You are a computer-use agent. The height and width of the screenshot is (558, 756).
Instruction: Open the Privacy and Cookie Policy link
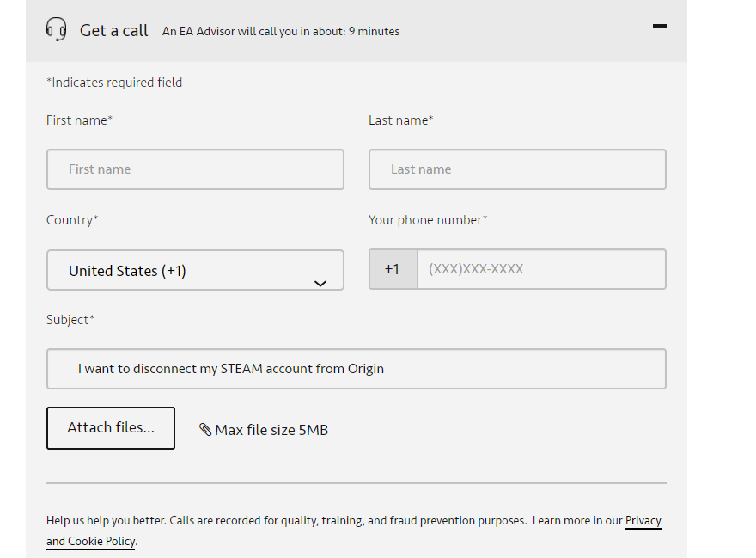click(643, 521)
